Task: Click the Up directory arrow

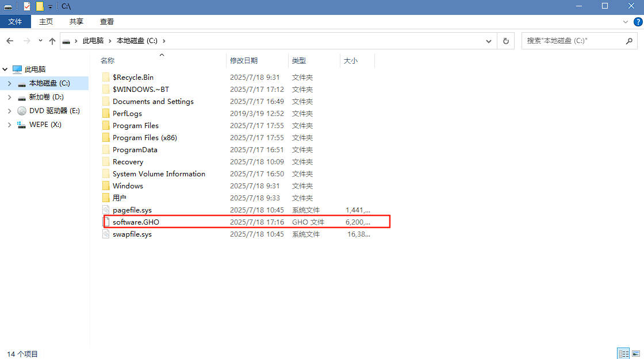Action: pos(52,41)
